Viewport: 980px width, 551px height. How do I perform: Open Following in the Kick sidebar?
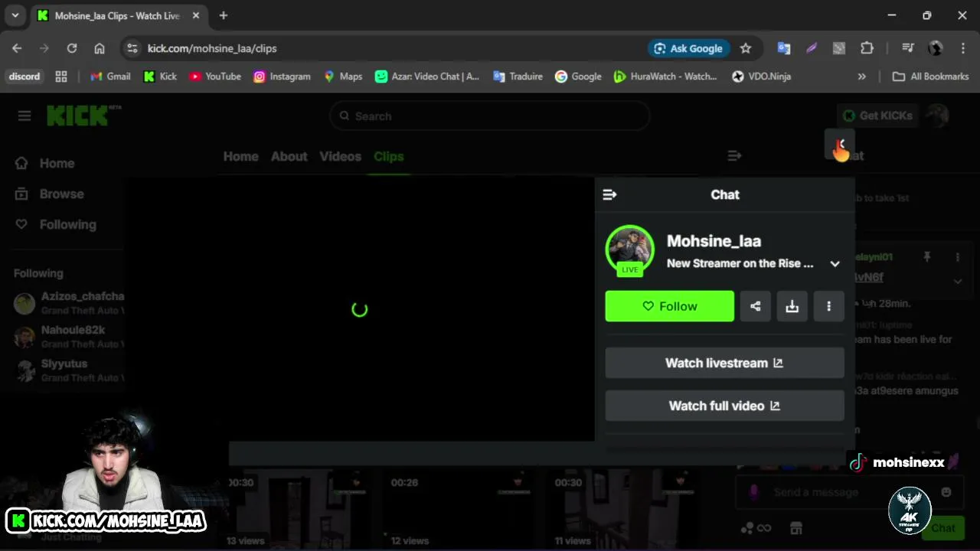57,224
